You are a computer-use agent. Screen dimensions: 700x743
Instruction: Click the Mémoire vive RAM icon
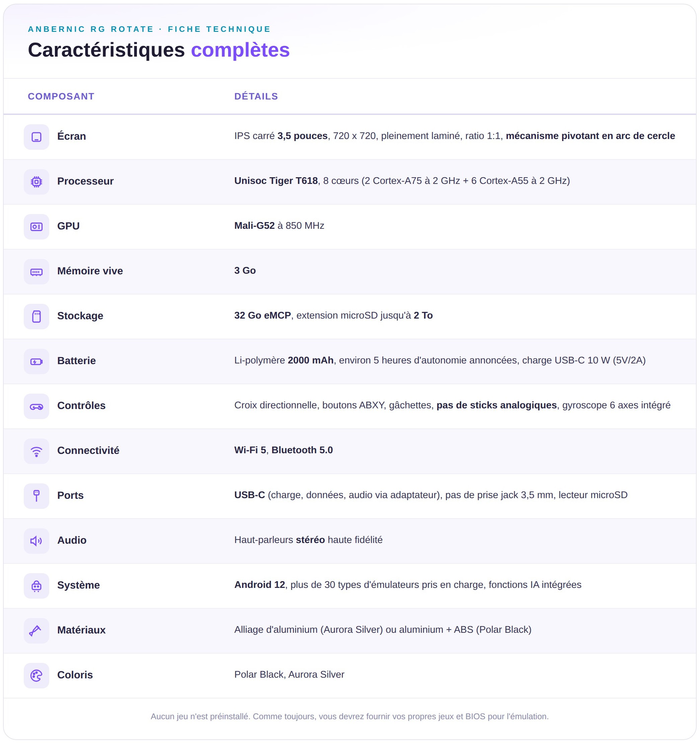click(36, 272)
